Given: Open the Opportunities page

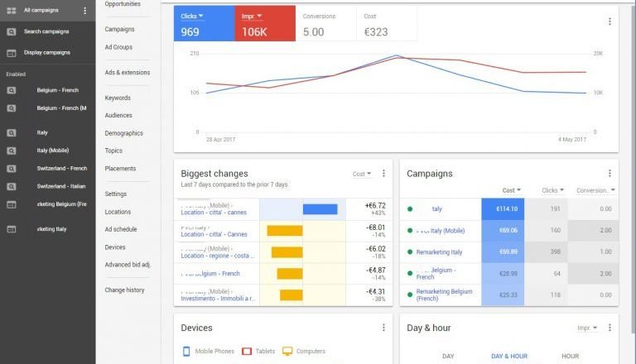Looking at the screenshot, I should pyautogui.click(x=123, y=4).
